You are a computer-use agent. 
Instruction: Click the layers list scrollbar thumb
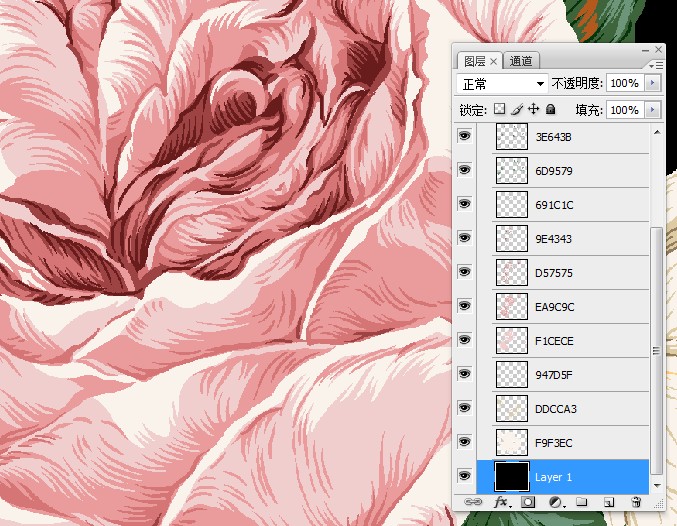click(x=657, y=351)
